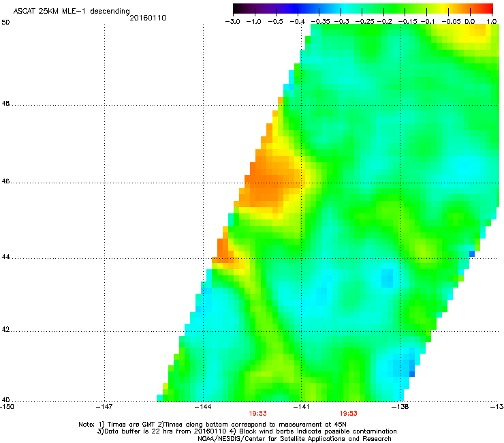Click the 1.0 color scale label
This screenshot has width=504, height=443.
click(492, 22)
